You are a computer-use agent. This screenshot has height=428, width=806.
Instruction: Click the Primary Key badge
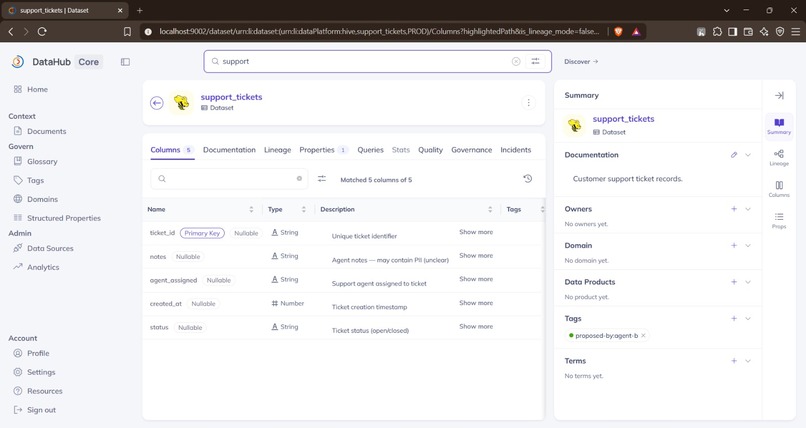point(202,233)
